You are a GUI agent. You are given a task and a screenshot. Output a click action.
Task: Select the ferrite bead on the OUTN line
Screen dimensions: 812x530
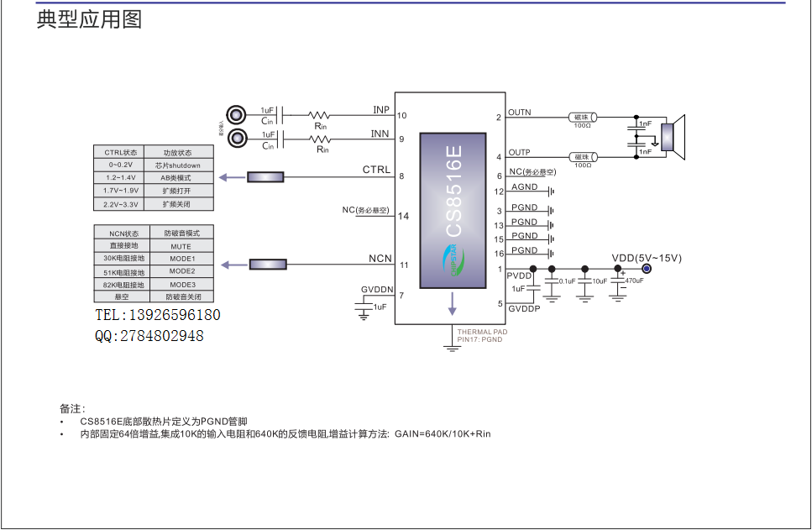tap(583, 118)
